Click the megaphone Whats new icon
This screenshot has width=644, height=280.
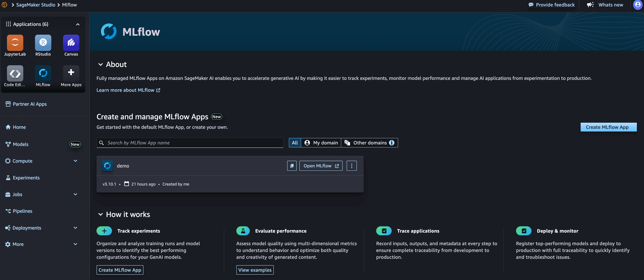coord(590,5)
